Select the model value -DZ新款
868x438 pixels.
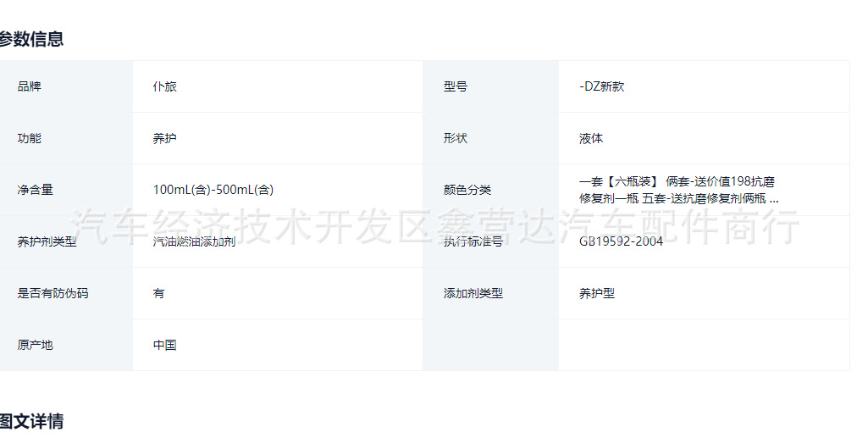(602, 86)
